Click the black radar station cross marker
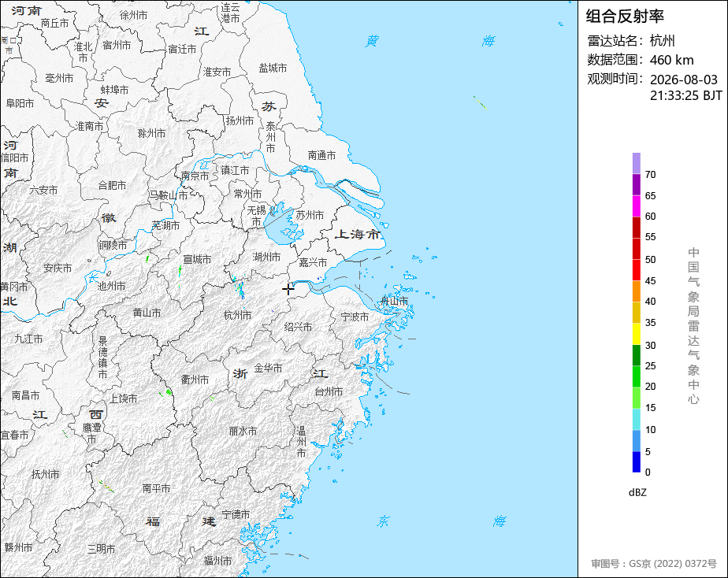Screen dimensions: 728x578 288,289
